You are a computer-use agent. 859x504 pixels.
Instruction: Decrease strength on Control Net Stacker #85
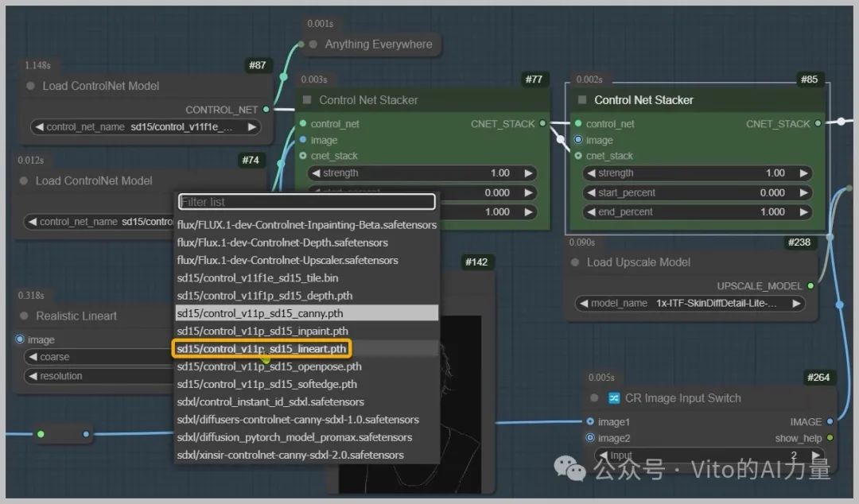pyautogui.click(x=591, y=173)
